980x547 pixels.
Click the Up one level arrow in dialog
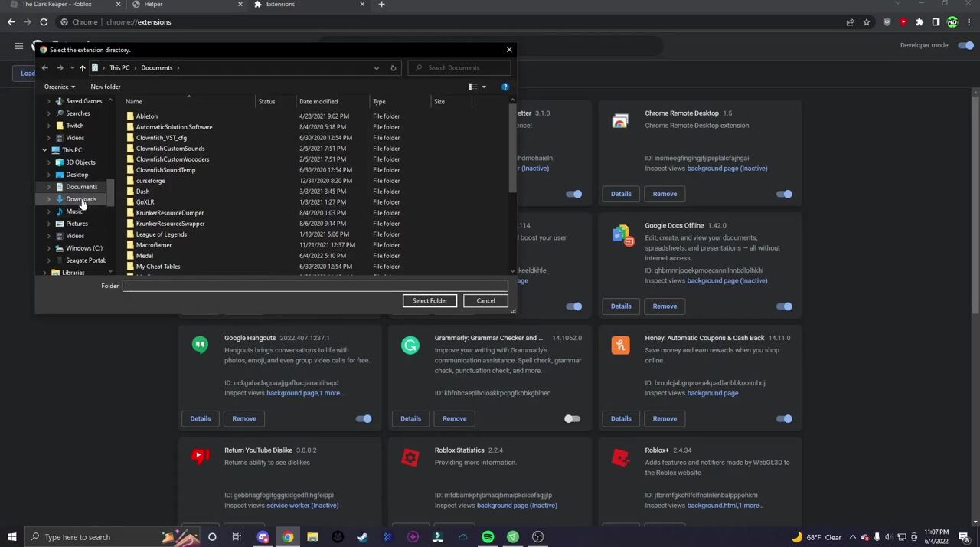(x=83, y=68)
